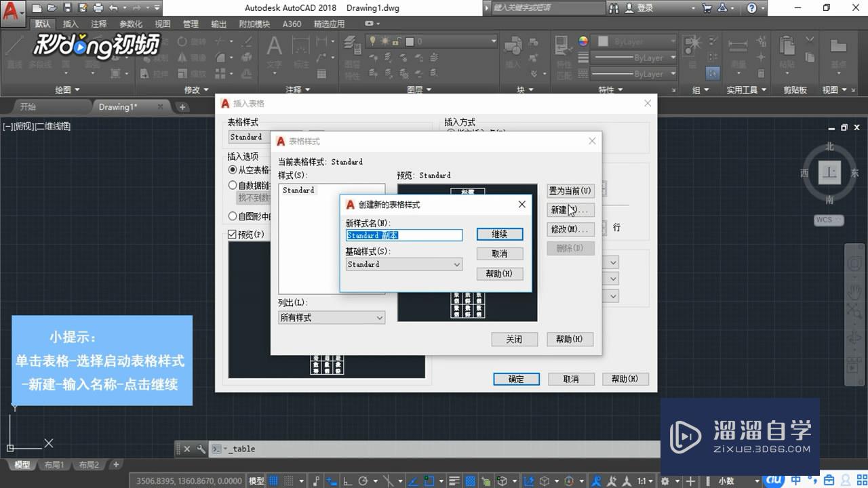868x488 pixels.
Task: Select Standard in the styles list
Action: click(x=298, y=190)
